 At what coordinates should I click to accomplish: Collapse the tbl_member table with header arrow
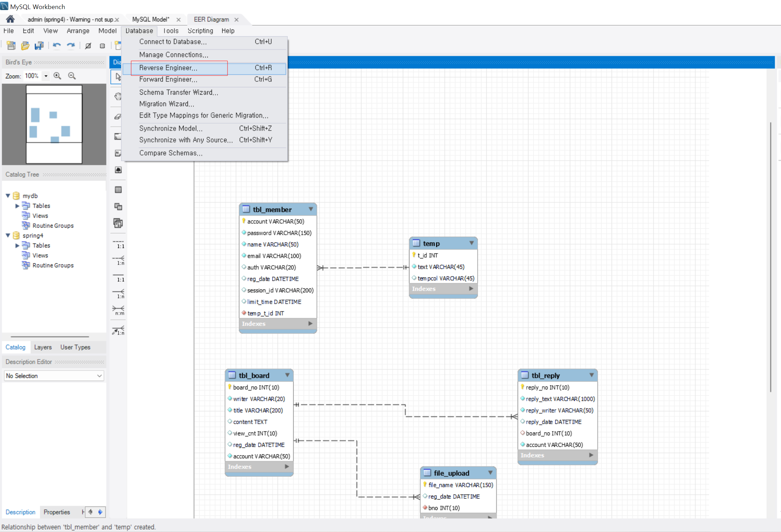(311, 209)
